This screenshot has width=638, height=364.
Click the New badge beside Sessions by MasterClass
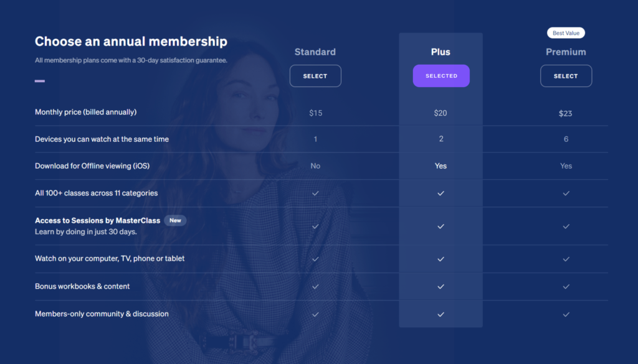pyautogui.click(x=175, y=220)
